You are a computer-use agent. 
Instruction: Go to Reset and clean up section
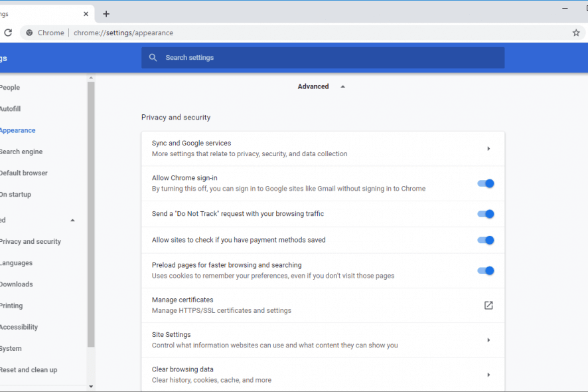[x=29, y=370]
